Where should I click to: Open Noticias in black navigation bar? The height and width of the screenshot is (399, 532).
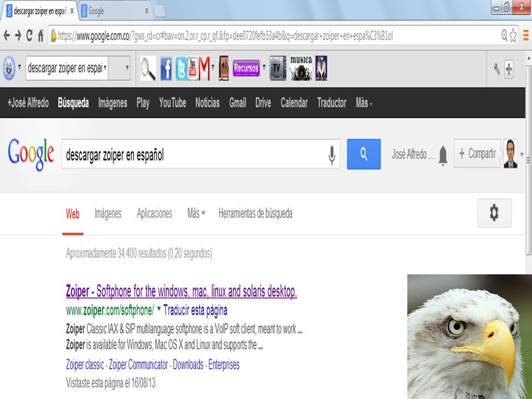point(207,103)
